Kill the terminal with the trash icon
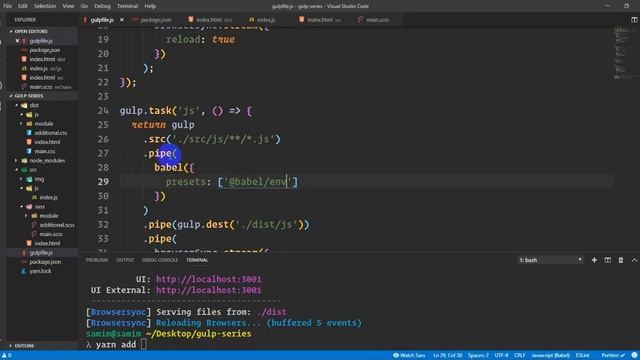640x360 pixels. point(621,260)
